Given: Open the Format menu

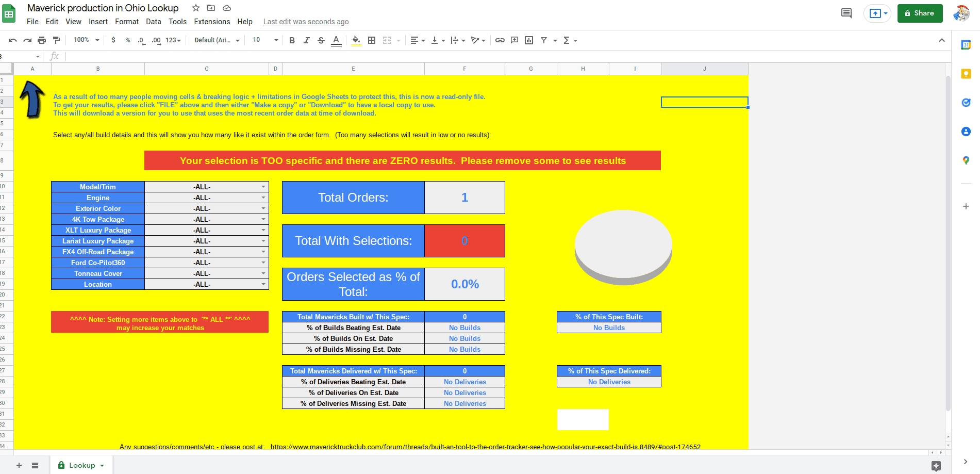Looking at the screenshot, I should tap(127, 22).
